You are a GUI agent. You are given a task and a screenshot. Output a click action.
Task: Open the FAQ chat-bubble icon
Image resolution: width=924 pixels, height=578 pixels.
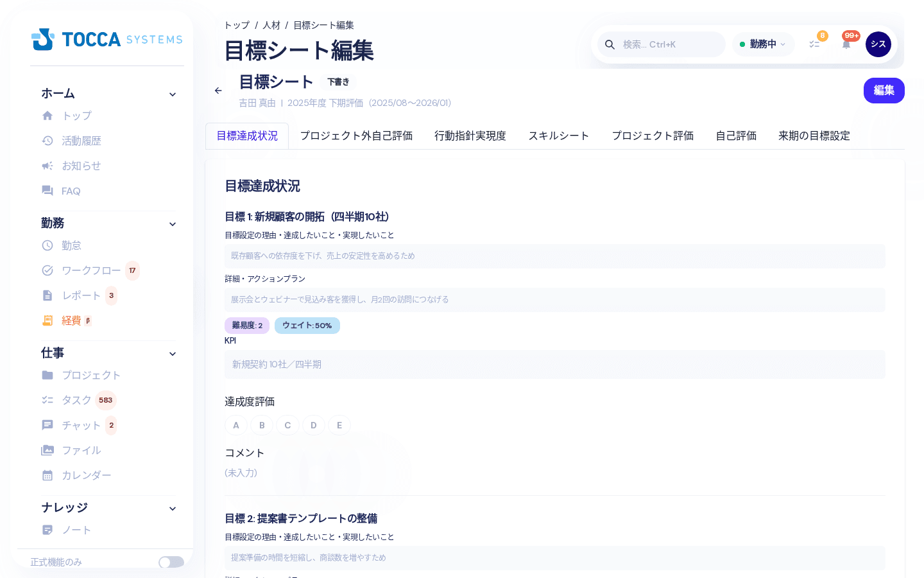(x=47, y=191)
